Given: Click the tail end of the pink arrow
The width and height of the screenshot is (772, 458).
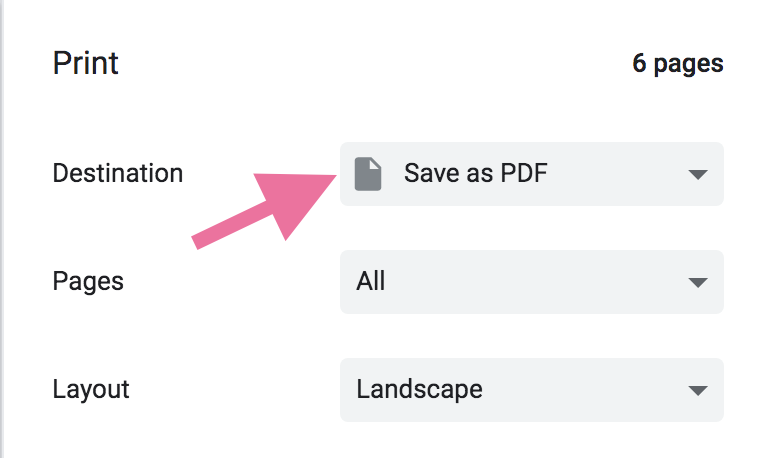Looking at the screenshot, I should pyautogui.click(x=200, y=241).
